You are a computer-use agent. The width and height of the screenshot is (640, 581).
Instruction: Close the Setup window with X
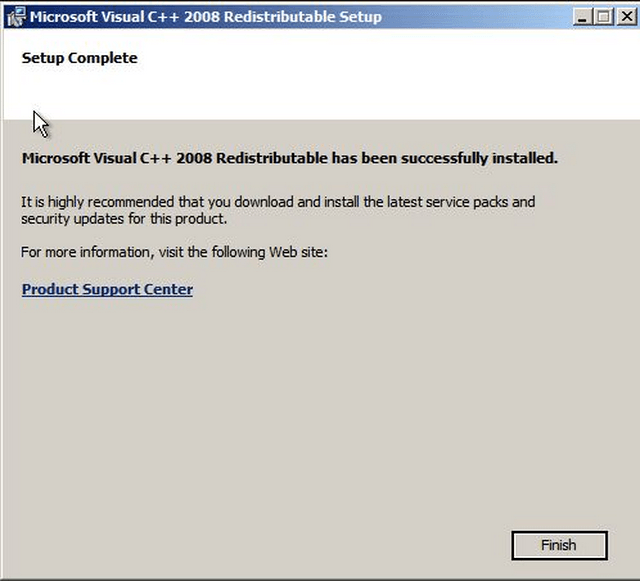click(627, 17)
